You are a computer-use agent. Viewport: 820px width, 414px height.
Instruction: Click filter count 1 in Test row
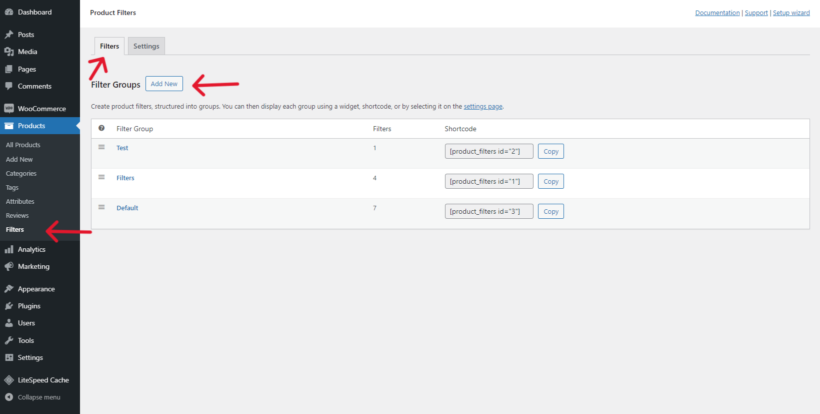(374, 148)
